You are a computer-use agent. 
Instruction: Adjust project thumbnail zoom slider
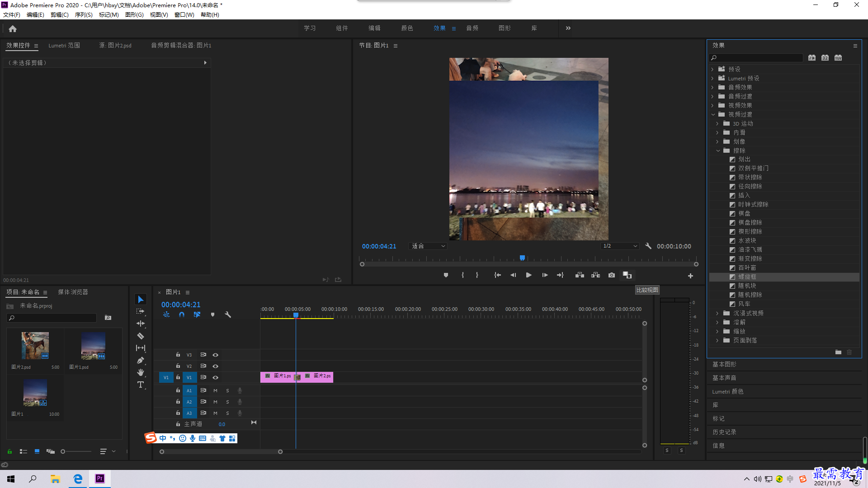pyautogui.click(x=63, y=451)
